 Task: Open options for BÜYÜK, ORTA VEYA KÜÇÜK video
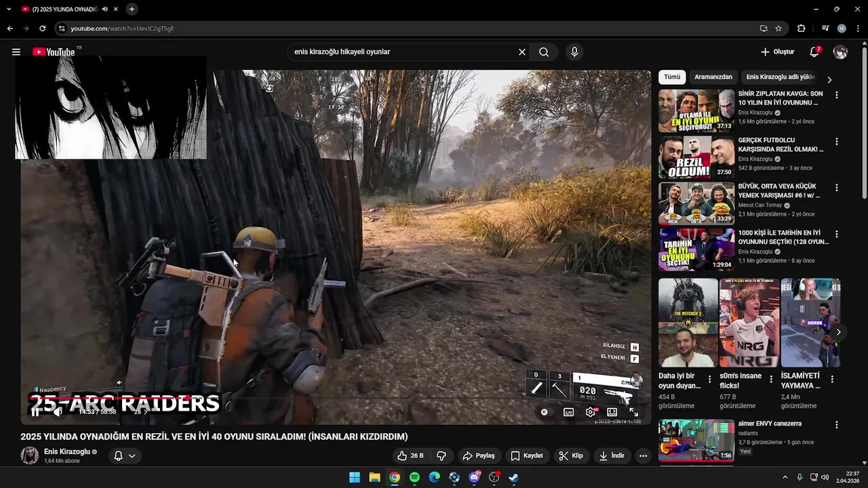point(836,188)
